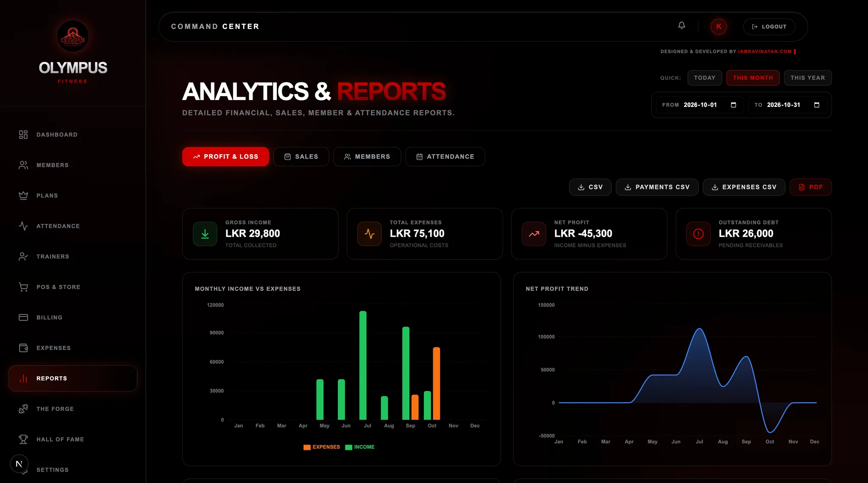
Task: Open Reports in the sidebar
Action: [x=73, y=378]
